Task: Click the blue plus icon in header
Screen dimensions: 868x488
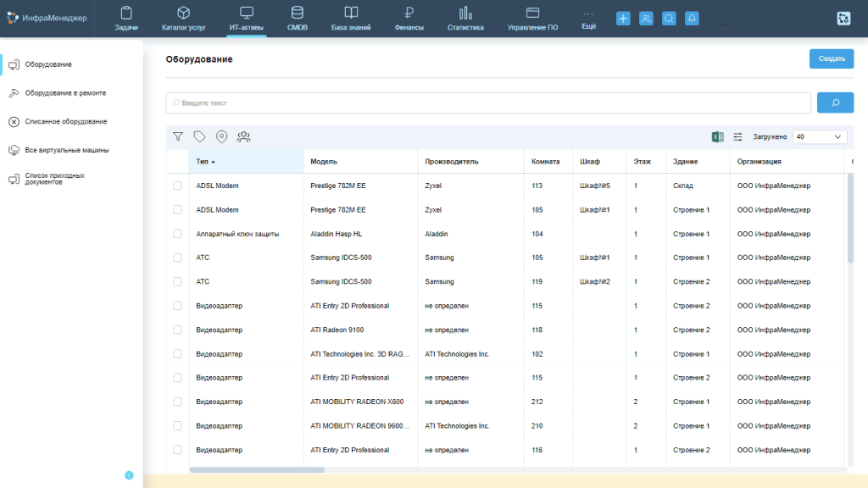Action: (x=623, y=19)
